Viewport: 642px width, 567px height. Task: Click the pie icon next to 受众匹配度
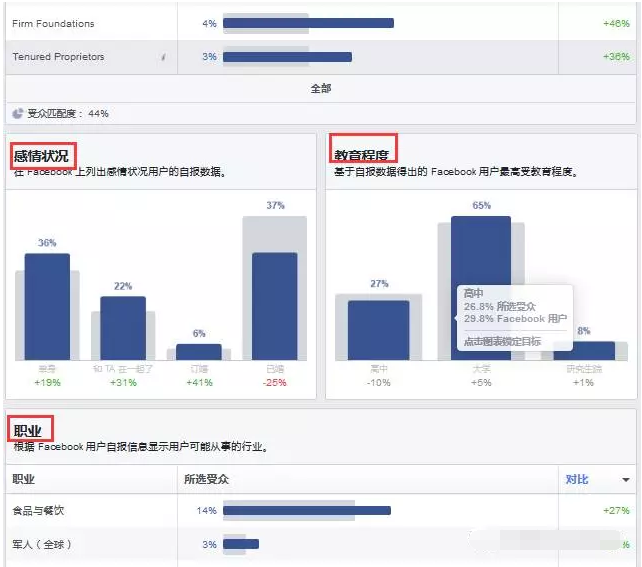[18, 113]
